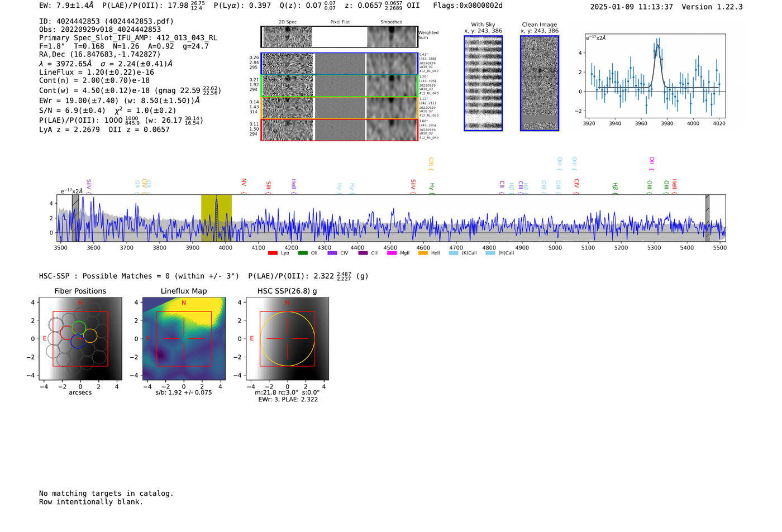The image size is (782, 532).
Task: Click the orange fiber circle in Fiber Positions
Action: point(90,336)
